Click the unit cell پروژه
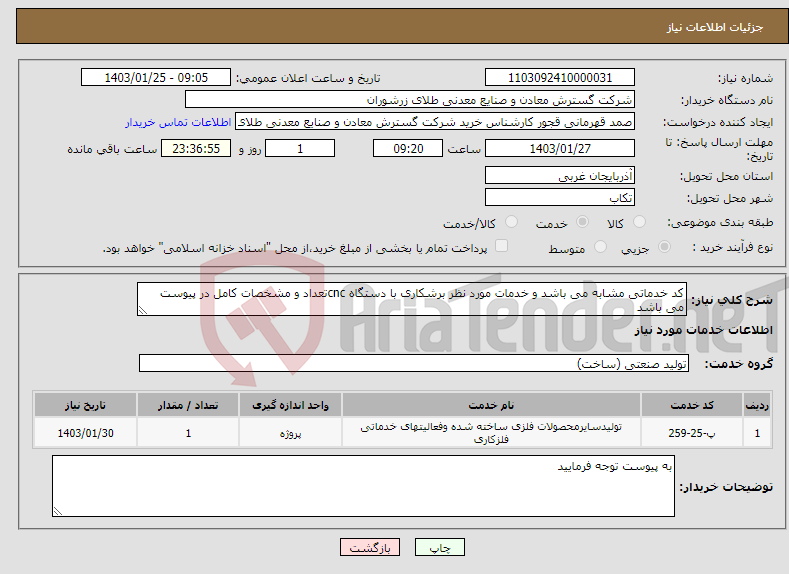This screenshot has width=789, height=574. (x=290, y=433)
